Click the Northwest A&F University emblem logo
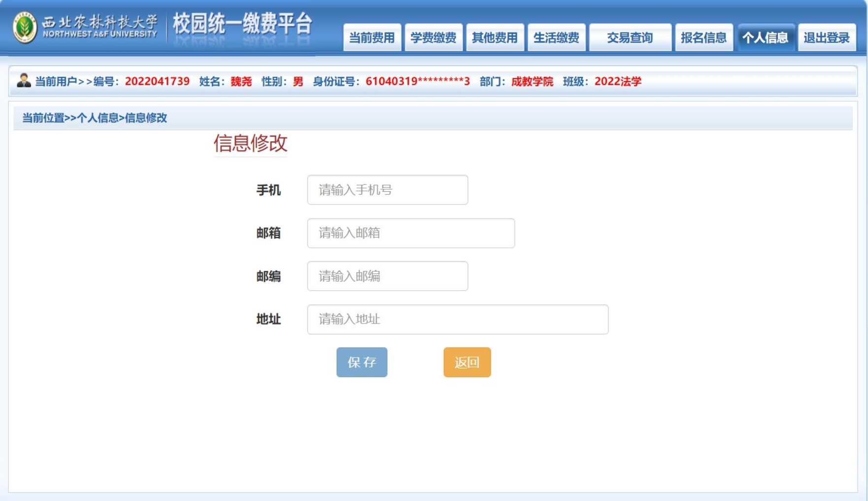This screenshot has width=868, height=501. pyautogui.click(x=25, y=28)
